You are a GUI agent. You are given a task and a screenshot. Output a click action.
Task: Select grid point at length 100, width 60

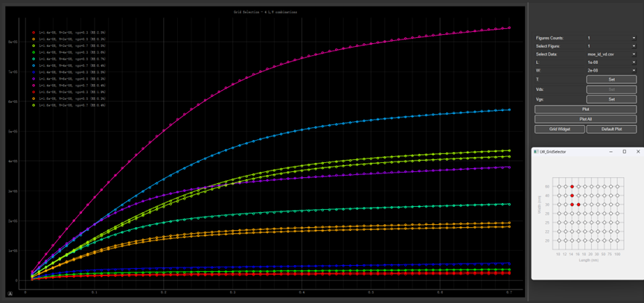coord(618,187)
